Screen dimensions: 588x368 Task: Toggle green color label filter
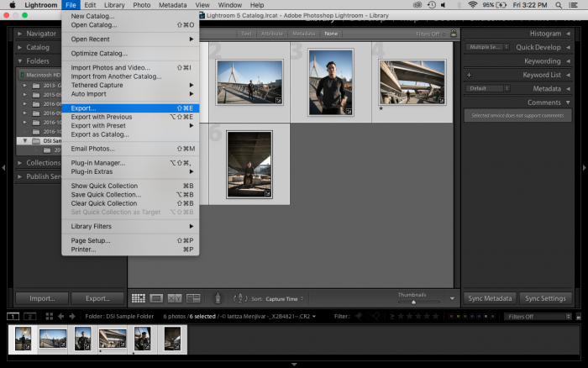coord(465,316)
